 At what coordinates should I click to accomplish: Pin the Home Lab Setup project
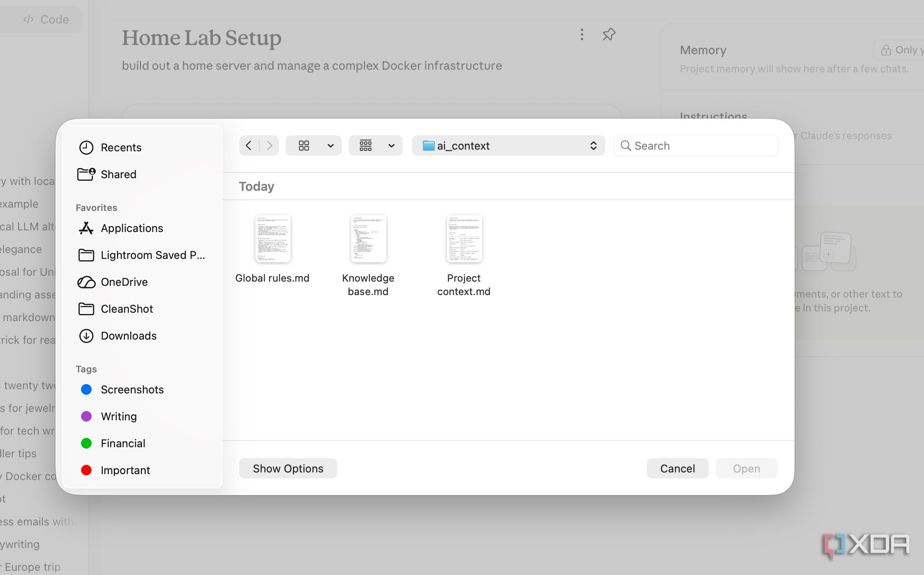tap(609, 34)
